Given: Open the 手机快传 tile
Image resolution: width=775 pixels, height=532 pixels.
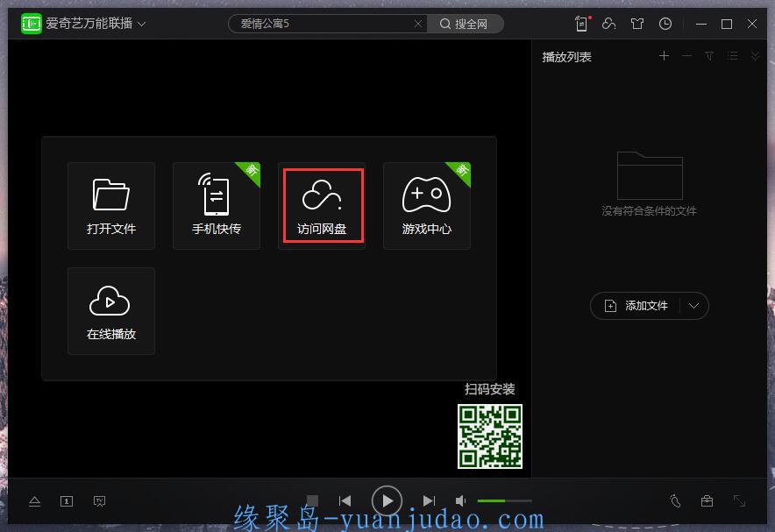Looking at the screenshot, I should pyautogui.click(x=217, y=206).
